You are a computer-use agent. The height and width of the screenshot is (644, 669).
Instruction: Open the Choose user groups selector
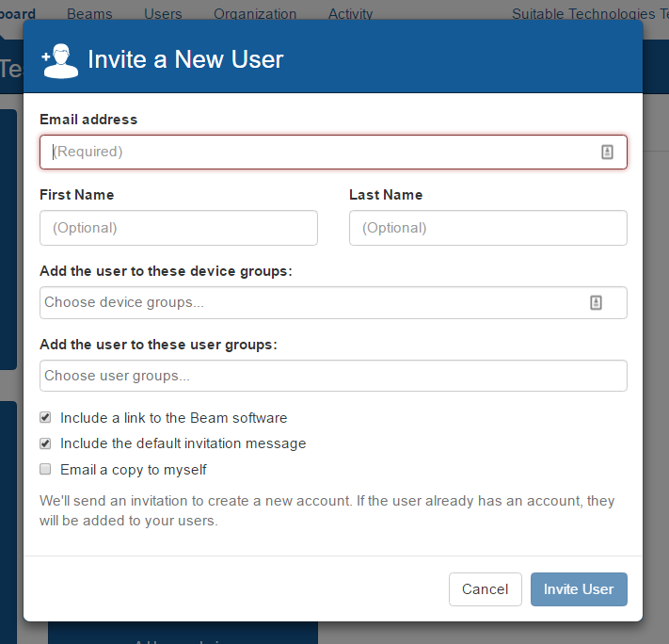click(333, 376)
